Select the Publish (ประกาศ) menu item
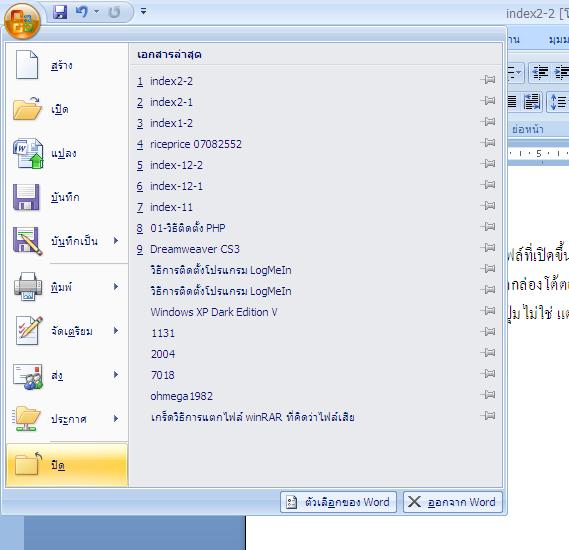Viewport: 569px width, 550px height. click(x=67, y=419)
